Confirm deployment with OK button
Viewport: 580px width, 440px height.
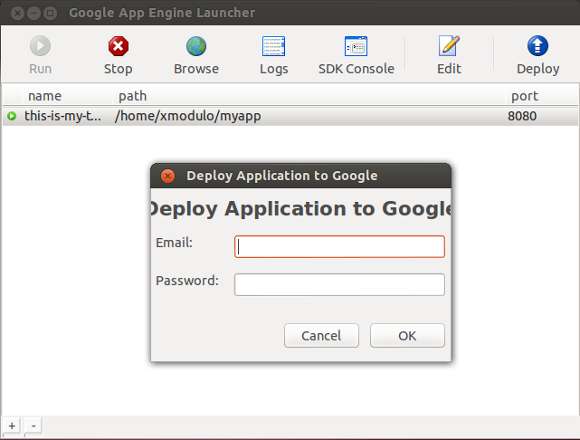(407, 335)
